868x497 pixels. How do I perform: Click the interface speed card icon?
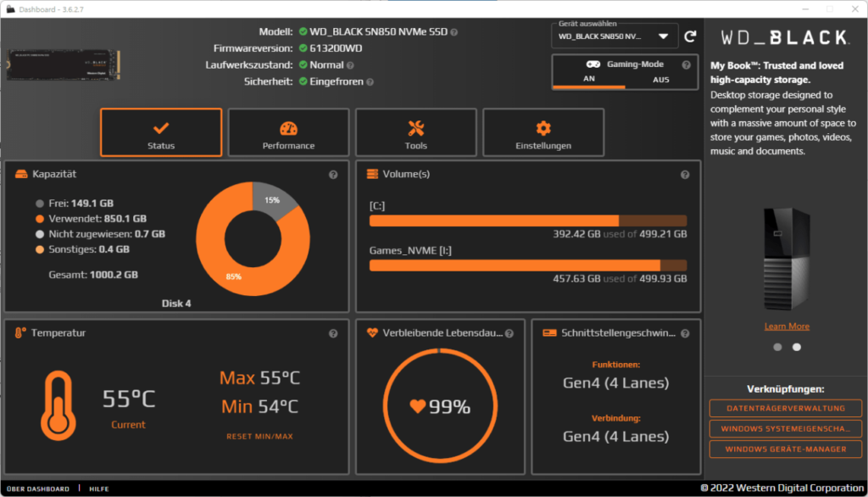[549, 333]
